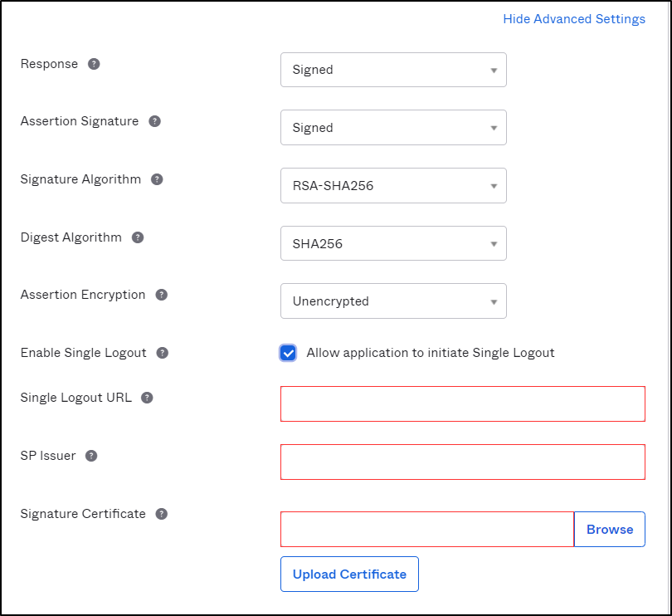Open RSA-SHA256 Signature Algorithm dropdown
Viewport: 672px width, 616px height.
[x=393, y=186]
